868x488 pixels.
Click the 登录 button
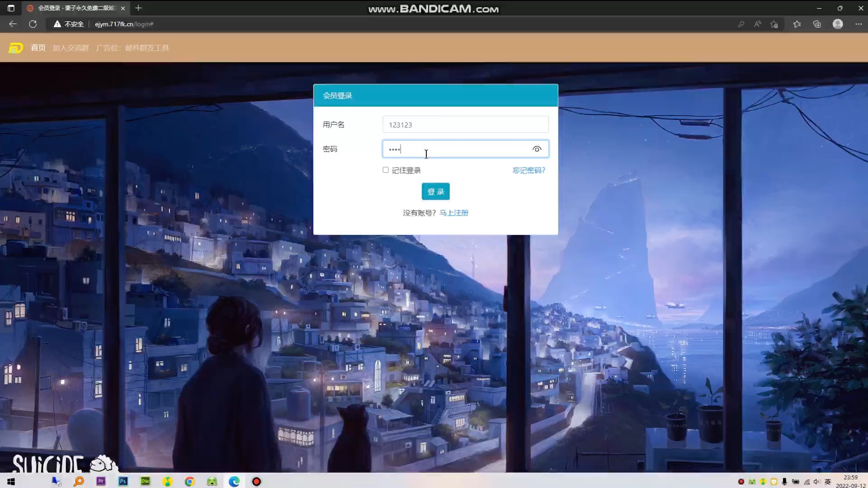[x=435, y=191]
